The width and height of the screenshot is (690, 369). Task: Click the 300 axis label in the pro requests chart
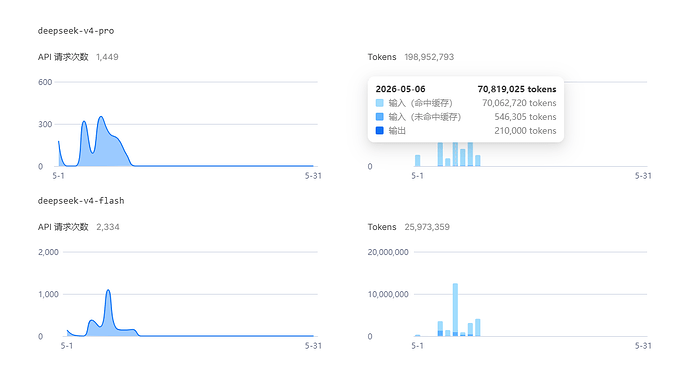coord(45,124)
